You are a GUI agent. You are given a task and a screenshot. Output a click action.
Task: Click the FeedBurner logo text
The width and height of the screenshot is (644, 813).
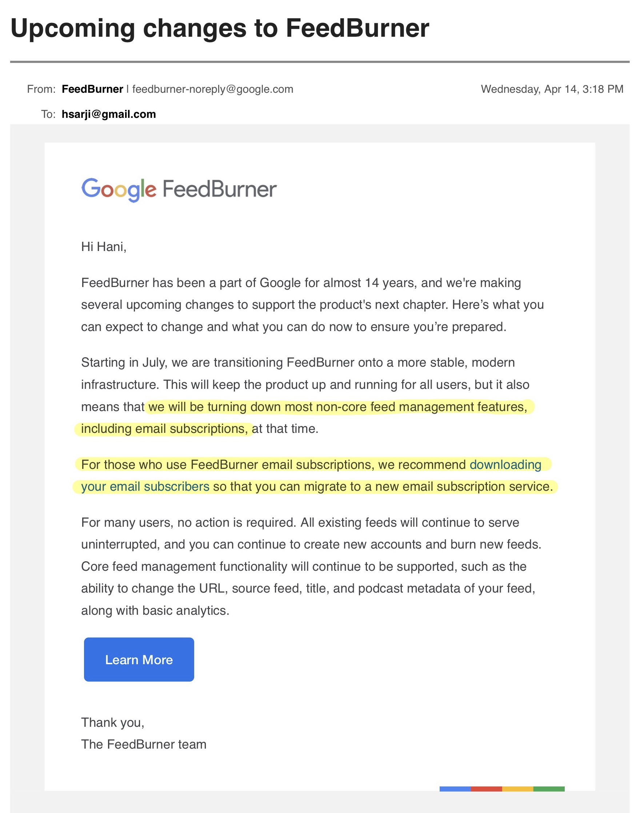click(x=219, y=189)
